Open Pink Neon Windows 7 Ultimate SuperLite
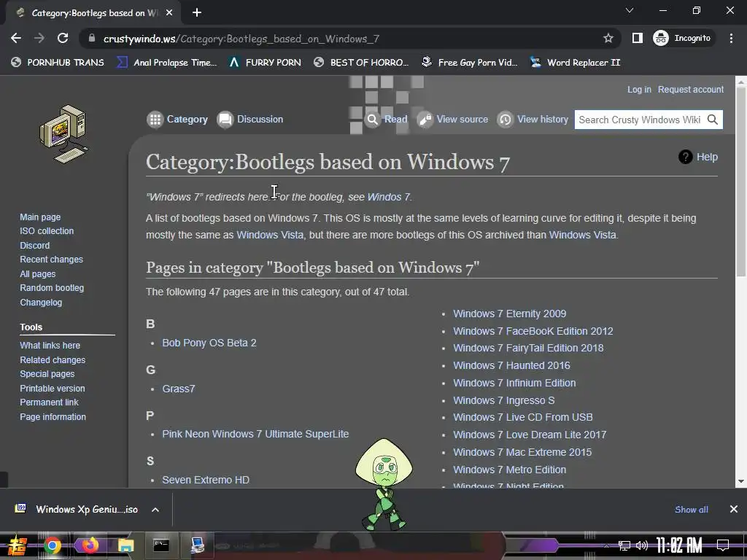 point(255,434)
